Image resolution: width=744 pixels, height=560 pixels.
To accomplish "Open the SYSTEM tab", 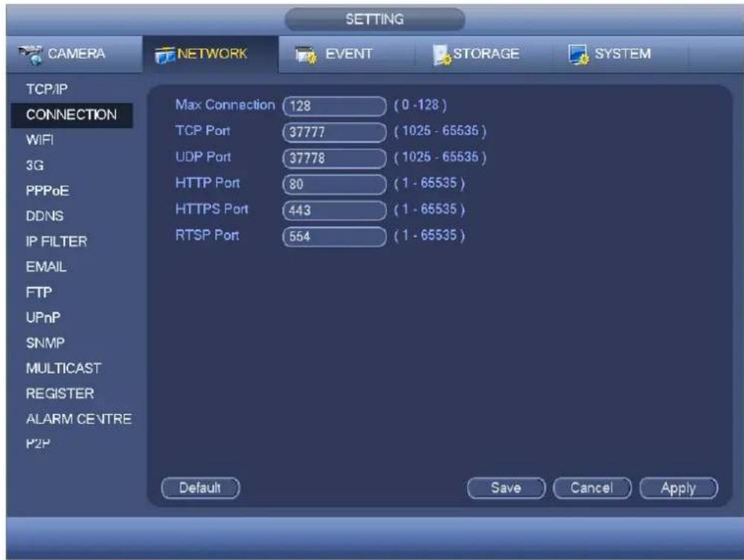I will coord(620,54).
